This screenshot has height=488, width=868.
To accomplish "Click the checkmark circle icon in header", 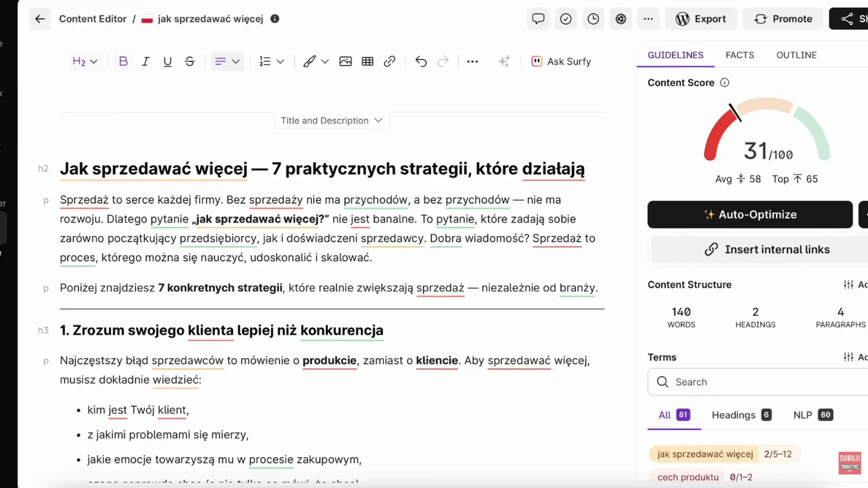I will click(566, 19).
